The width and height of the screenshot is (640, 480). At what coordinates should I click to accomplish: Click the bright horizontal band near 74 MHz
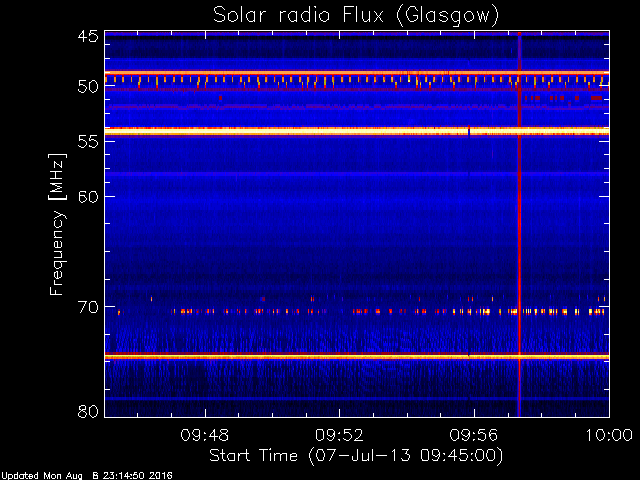click(x=357, y=357)
